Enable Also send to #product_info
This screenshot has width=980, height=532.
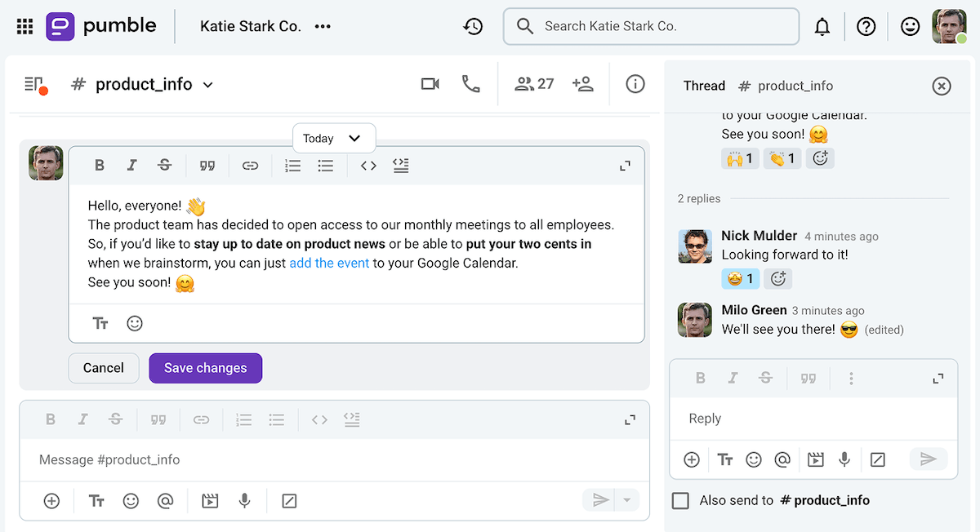[x=680, y=500]
